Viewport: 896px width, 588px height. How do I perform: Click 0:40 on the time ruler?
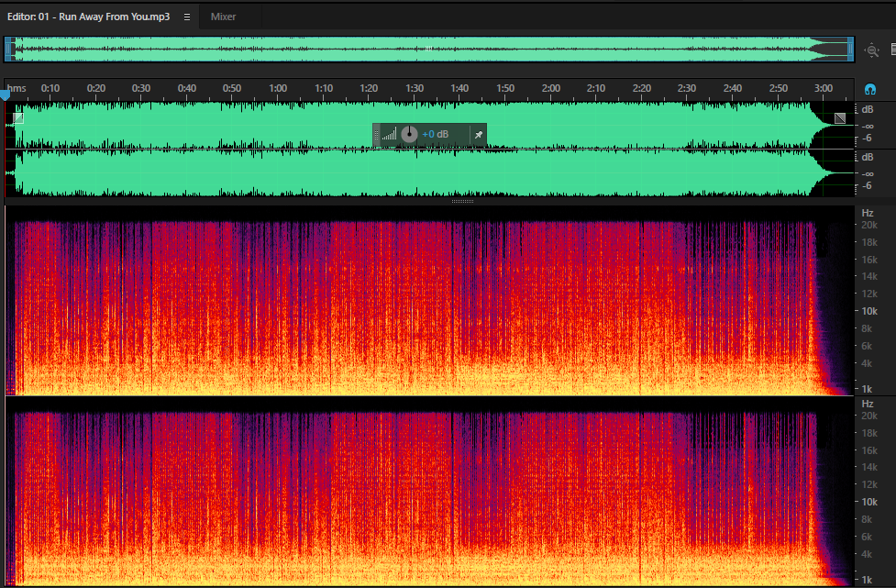tap(187, 88)
